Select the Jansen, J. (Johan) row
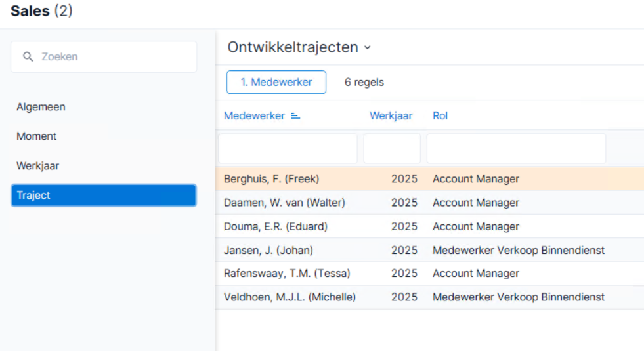Image resolution: width=644 pixels, height=351 pixels. [x=429, y=250]
